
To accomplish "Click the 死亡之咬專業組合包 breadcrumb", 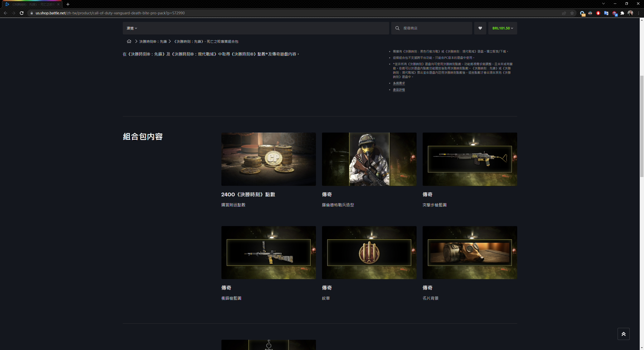I will tap(206, 41).
